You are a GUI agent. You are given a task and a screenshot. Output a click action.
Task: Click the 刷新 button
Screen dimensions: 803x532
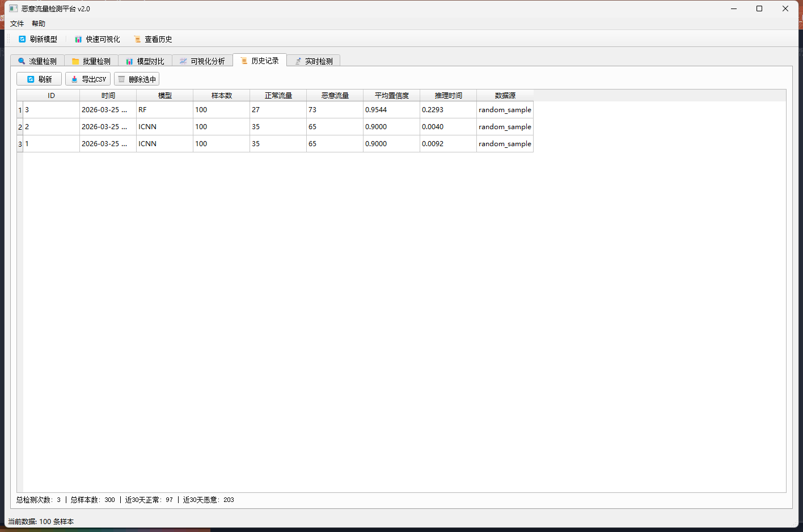pyautogui.click(x=39, y=79)
